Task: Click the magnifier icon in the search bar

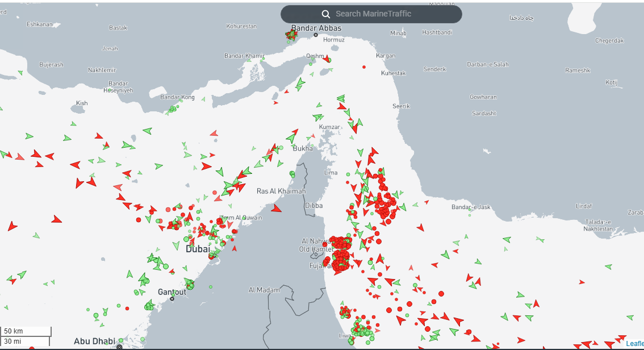Action: [326, 14]
